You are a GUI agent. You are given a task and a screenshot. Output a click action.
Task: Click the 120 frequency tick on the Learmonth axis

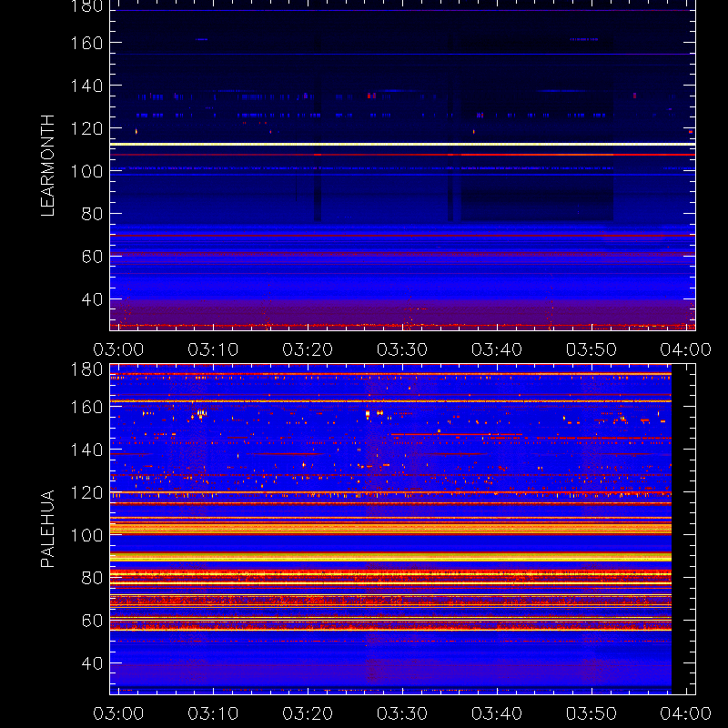(x=86, y=128)
